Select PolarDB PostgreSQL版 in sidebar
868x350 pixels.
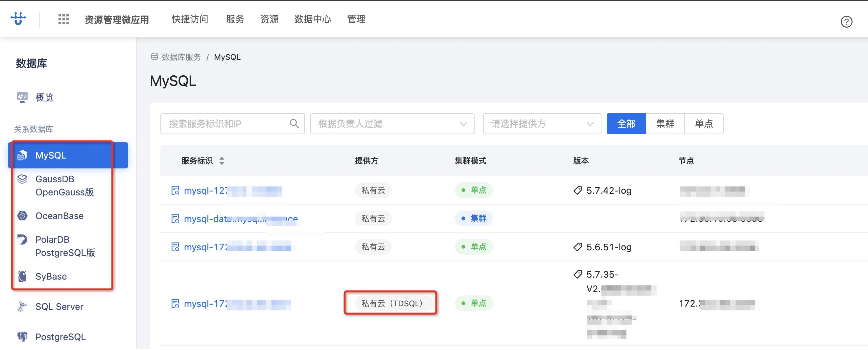pyautogui.click(x=65, y=246)
